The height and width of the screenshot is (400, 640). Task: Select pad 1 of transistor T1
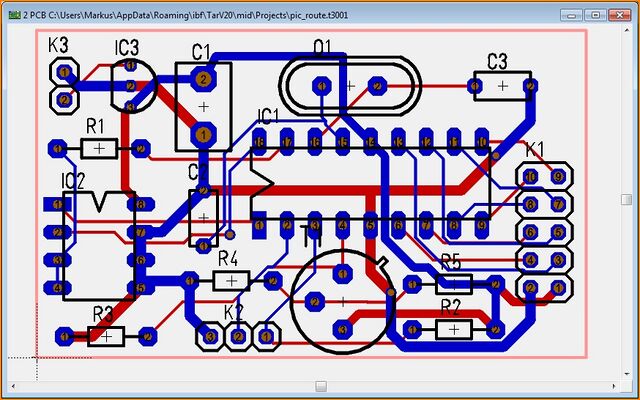point(342,274)
